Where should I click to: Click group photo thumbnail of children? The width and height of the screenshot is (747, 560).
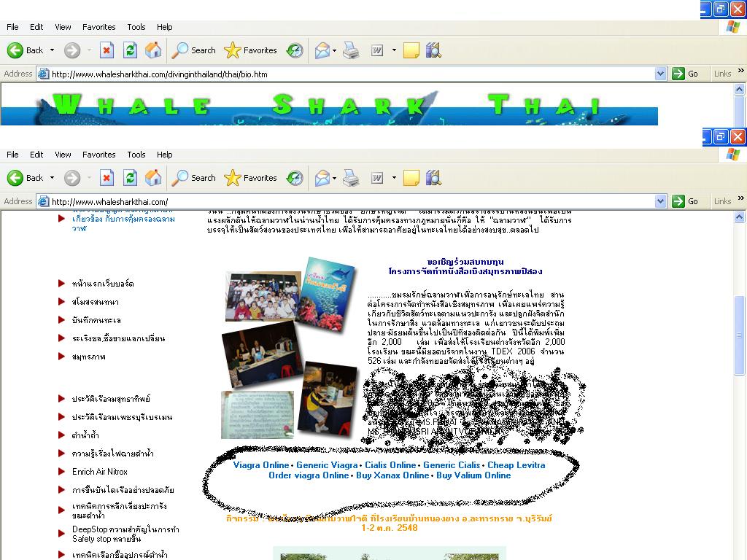click(x=263, y=296)
